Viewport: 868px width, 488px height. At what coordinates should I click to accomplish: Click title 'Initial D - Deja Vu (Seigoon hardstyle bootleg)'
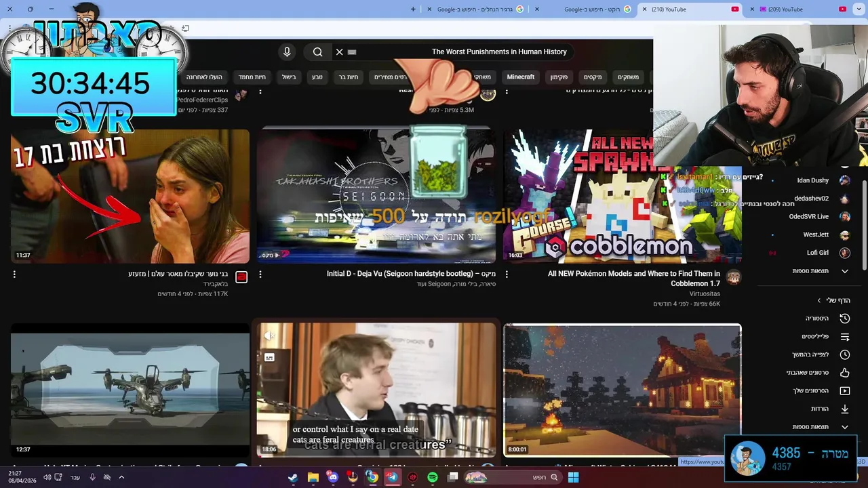[x=411, y=274]
